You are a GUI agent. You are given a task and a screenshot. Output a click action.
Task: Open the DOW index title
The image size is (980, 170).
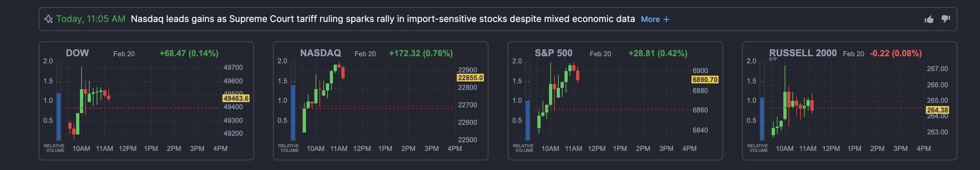click(77, 53)
